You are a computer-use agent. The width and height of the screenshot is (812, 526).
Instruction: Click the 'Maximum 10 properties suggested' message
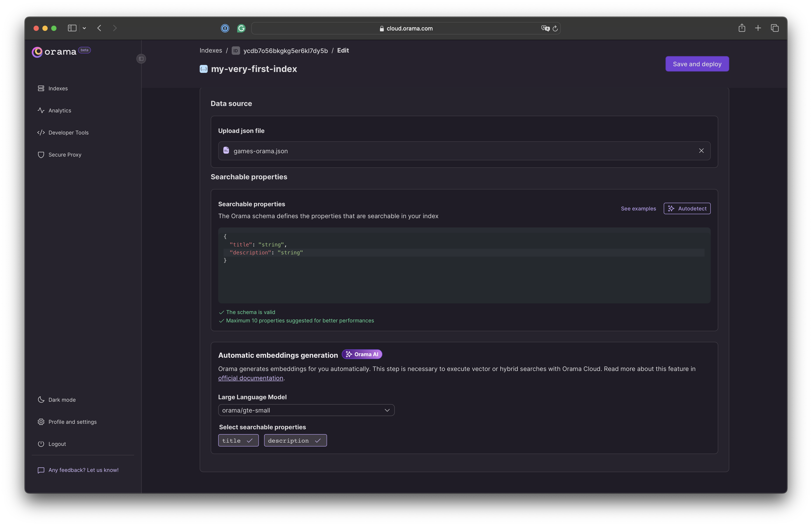tap(300, 320)
